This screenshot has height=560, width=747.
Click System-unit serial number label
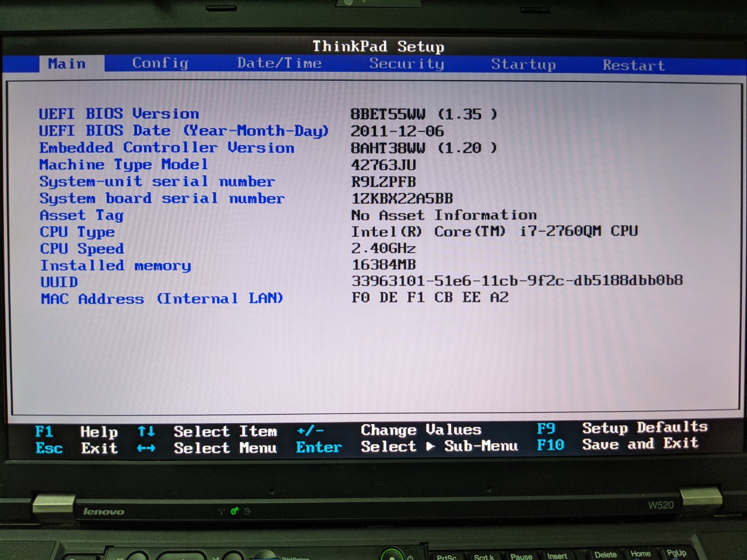[157, 182]
